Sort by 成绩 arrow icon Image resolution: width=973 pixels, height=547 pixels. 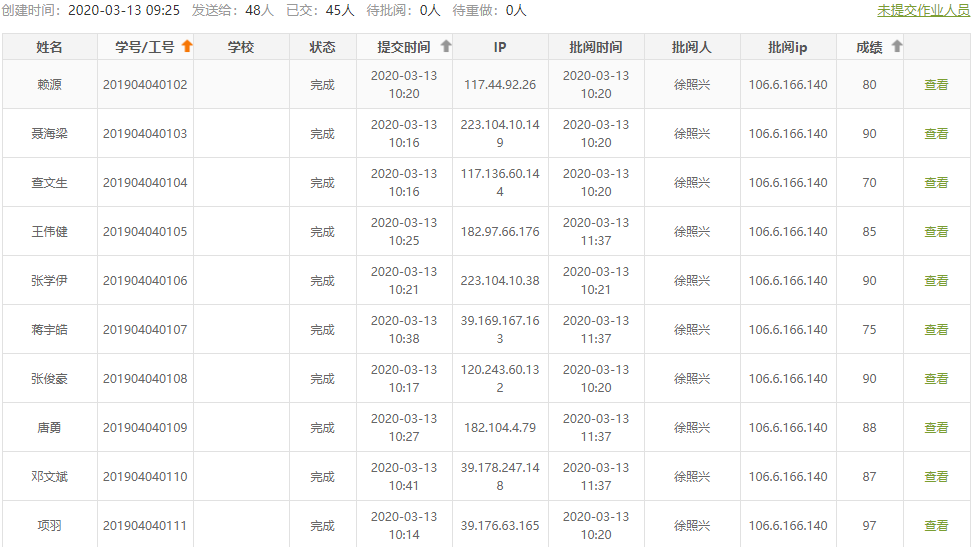(897, 46)
